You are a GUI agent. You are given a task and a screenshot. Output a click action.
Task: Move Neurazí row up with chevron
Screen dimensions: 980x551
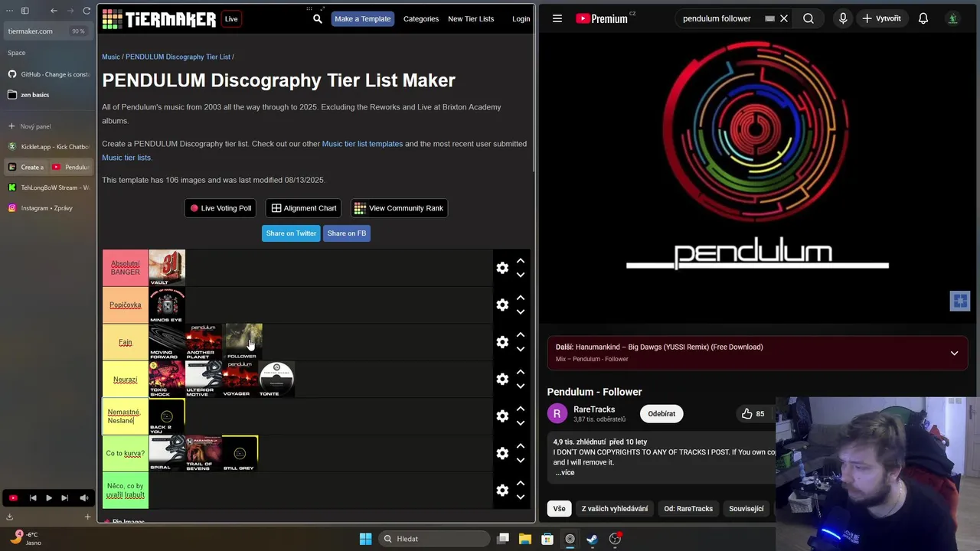(x=521, y=372)
